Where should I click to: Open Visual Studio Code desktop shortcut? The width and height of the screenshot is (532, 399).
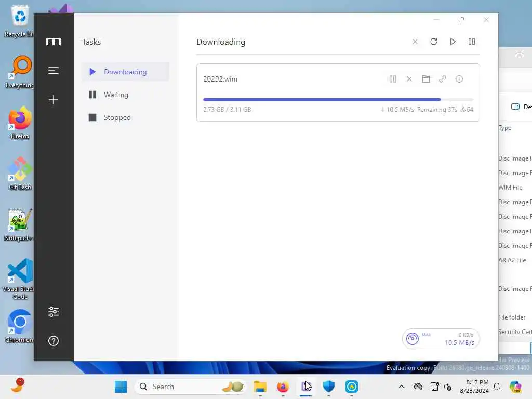point(20,279)
